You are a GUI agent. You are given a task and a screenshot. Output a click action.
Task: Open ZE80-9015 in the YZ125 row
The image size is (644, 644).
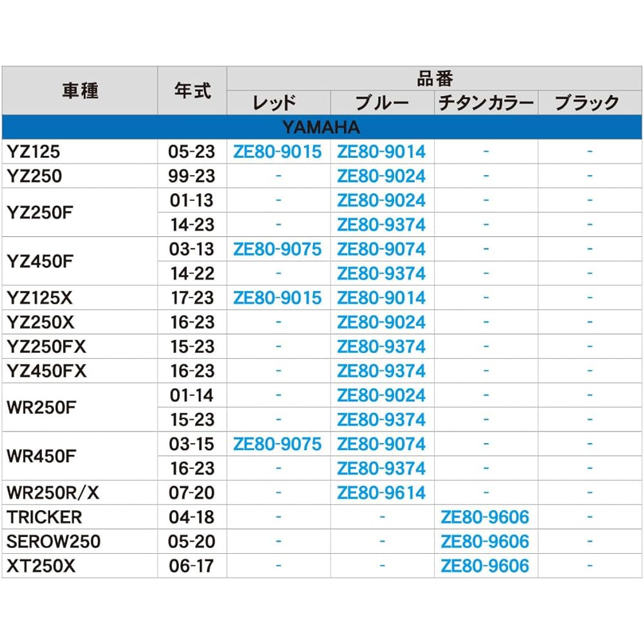[278, 152]
